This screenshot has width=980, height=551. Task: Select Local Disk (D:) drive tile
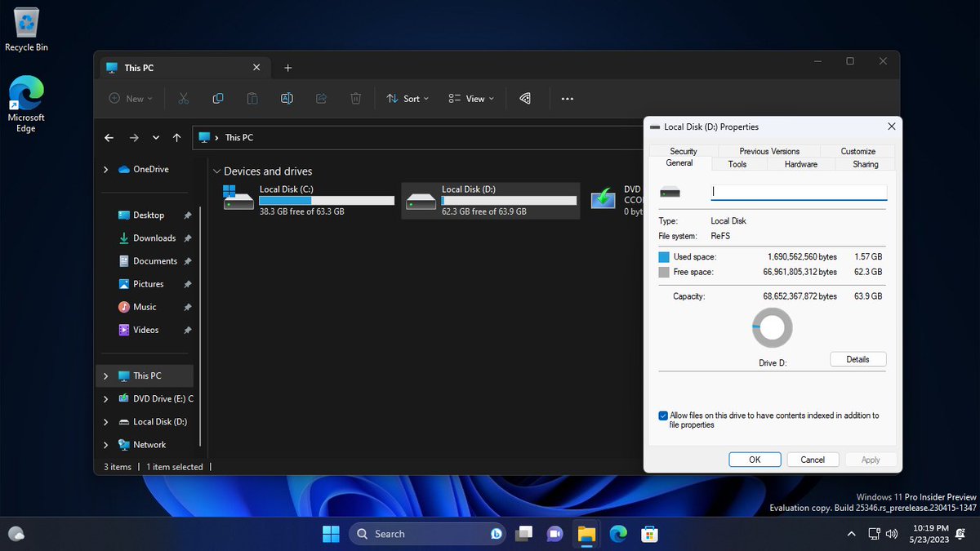(x=491, y=200)
